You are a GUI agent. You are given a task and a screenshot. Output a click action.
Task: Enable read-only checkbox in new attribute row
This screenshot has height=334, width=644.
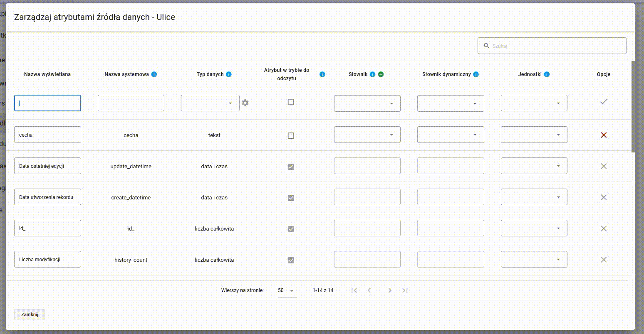point(291,102)
